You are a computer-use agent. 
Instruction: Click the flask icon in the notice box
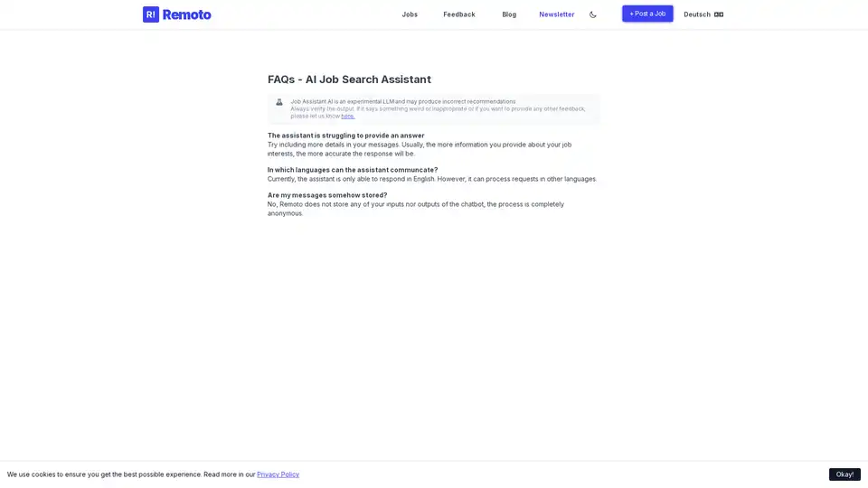coord(279,102)
